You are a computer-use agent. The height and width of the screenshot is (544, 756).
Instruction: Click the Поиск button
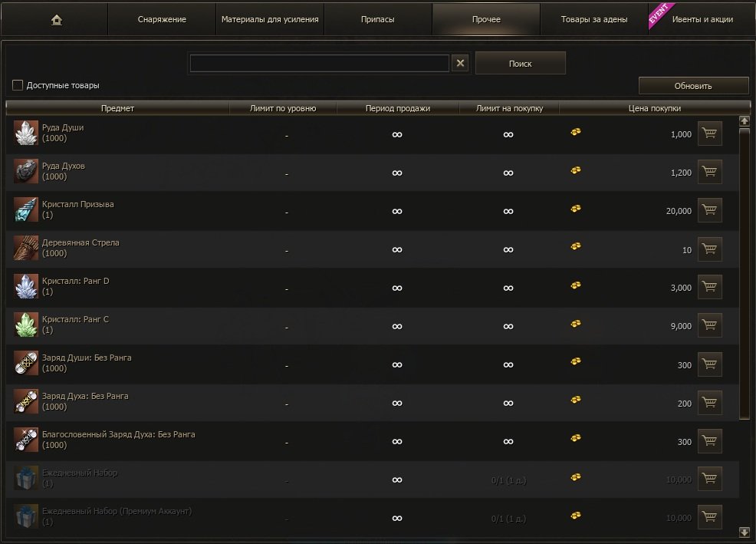pos(521,63)
